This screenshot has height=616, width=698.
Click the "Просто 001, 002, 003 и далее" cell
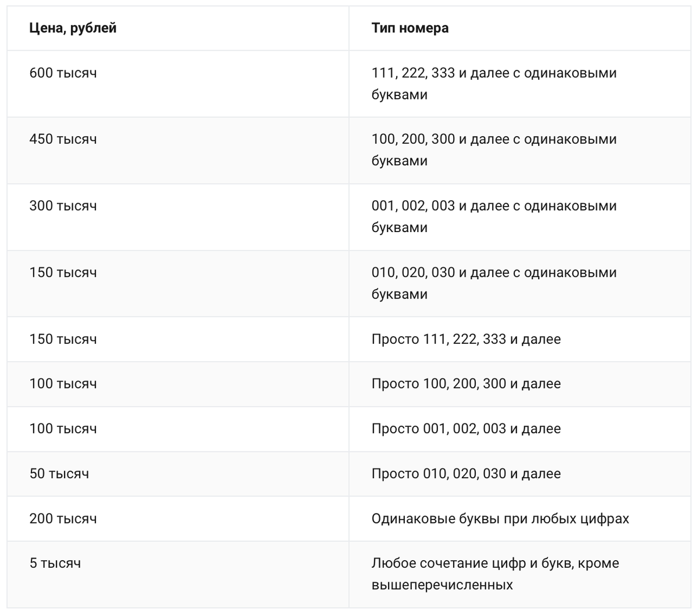pyautogui.click(x=466, y=429)
